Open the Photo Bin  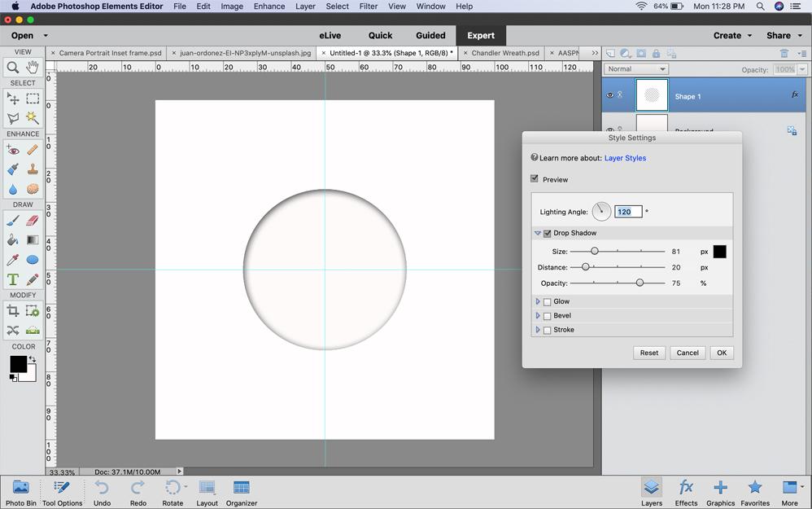(20, 493)
